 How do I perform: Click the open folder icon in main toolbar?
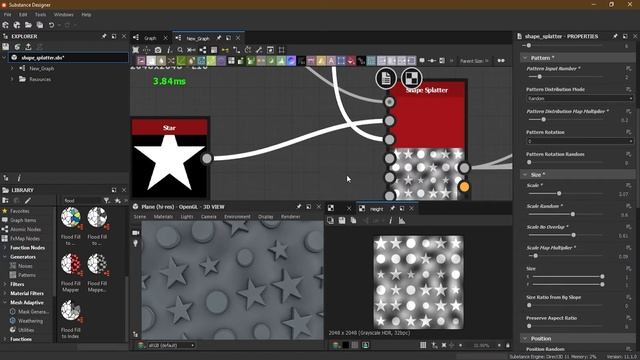[x=28, y=25]
